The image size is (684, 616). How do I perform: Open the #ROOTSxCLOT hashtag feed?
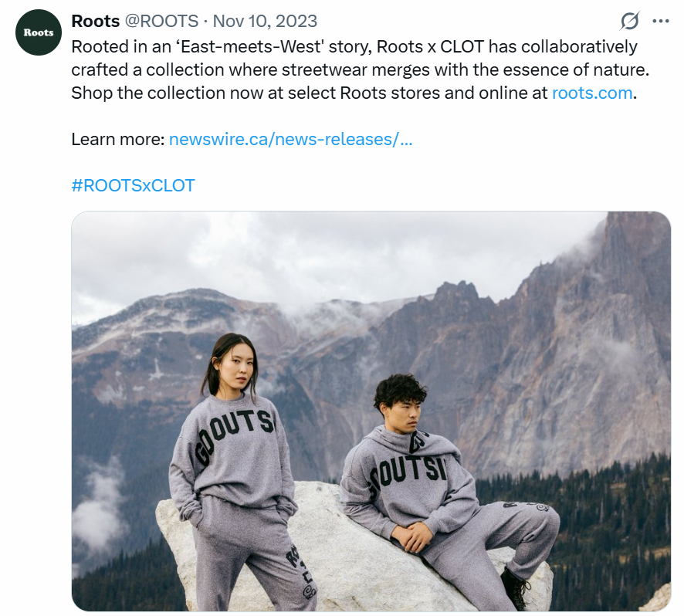[x=132, y=185]
